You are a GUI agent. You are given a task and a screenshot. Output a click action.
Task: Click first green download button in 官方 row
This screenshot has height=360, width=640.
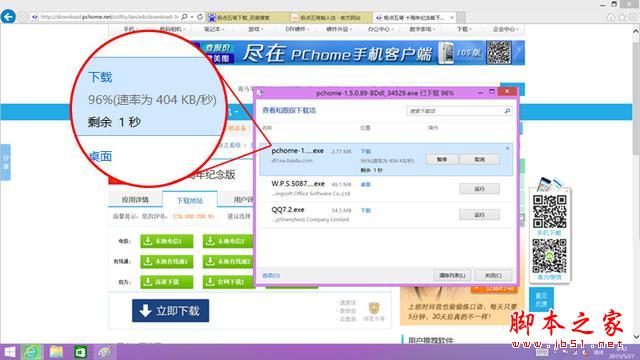coord(167,282)
